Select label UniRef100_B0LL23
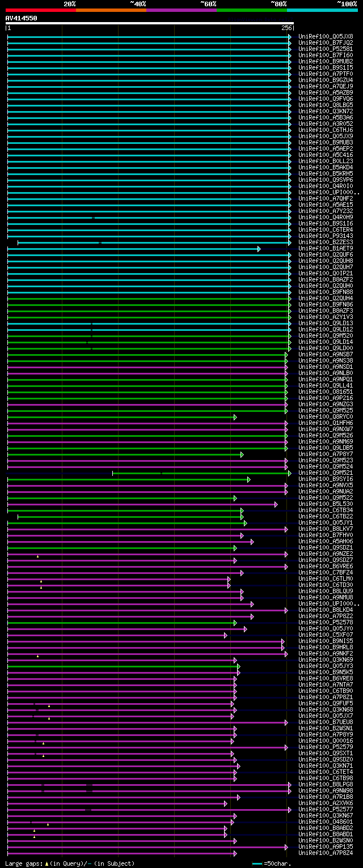Image resolution: width=363 pixels, height=868 pixels. (326, 161)
